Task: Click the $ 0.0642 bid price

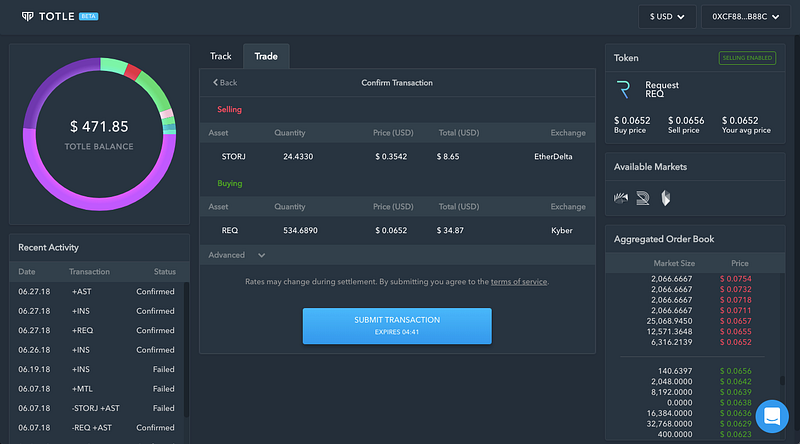Action: (735, 382)
